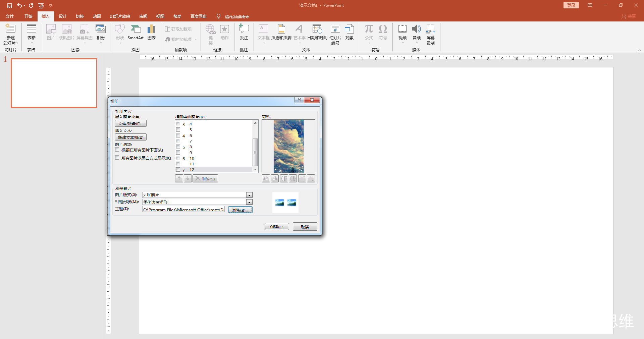
Task: Click the dialog help question mark
Action: point(299,100)
